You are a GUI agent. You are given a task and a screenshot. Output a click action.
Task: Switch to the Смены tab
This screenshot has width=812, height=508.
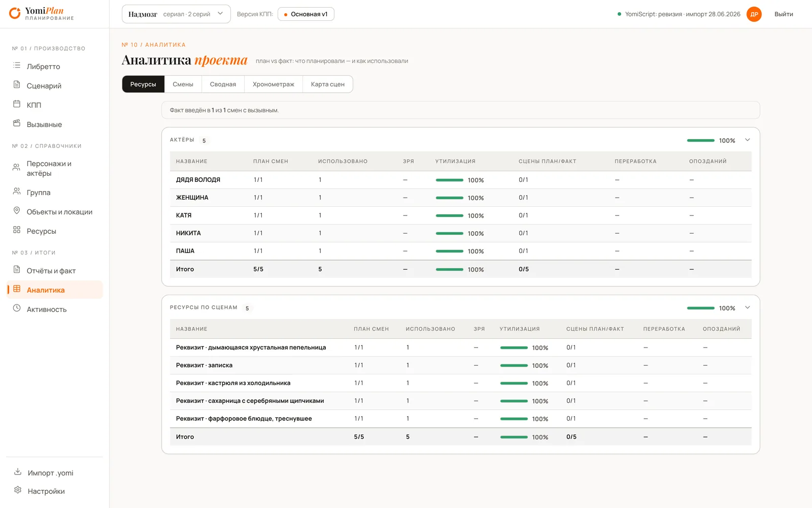183,84
